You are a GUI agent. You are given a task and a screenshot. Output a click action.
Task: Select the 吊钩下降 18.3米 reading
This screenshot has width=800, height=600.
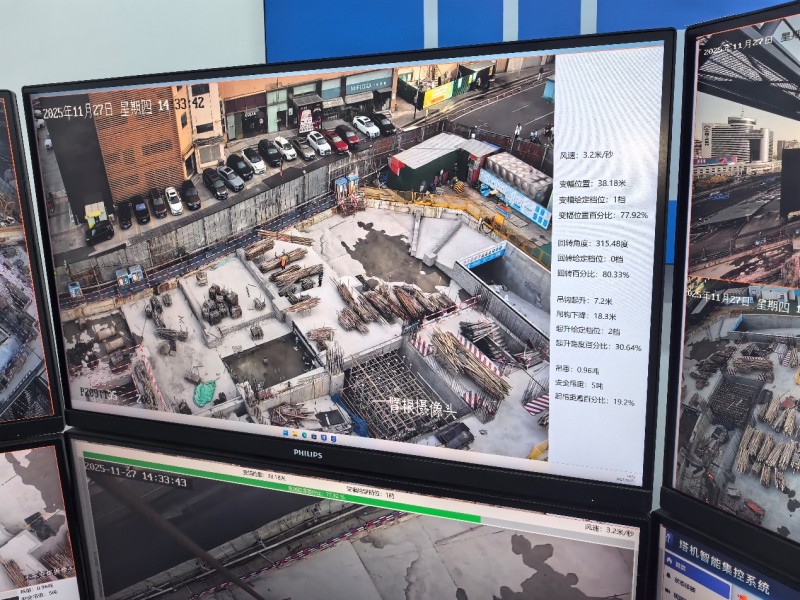coord(600,316)
